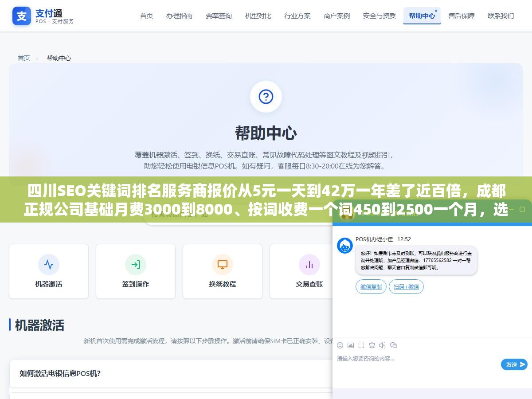Click the 扫码+微信 button in chat
The image size is (532, 399).
(407, 287)
